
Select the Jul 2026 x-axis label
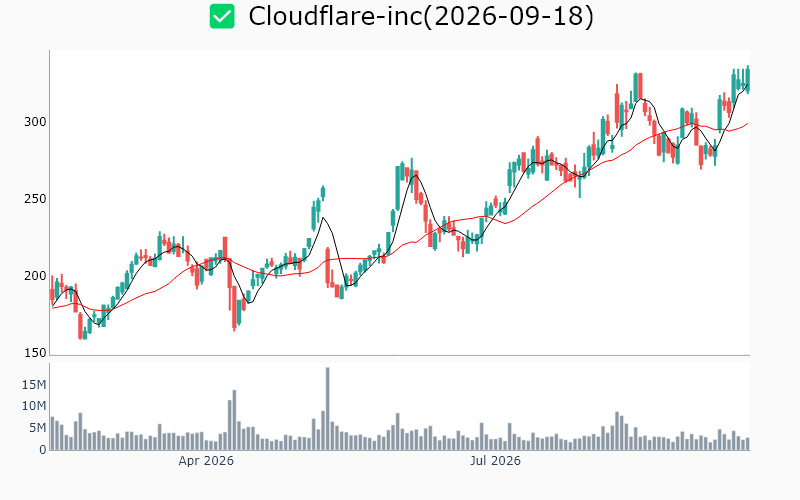tap(495, 461)
